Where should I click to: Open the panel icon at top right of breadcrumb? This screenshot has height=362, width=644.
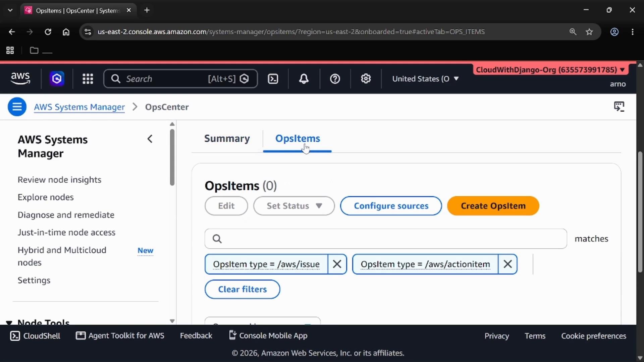(619, 107)
